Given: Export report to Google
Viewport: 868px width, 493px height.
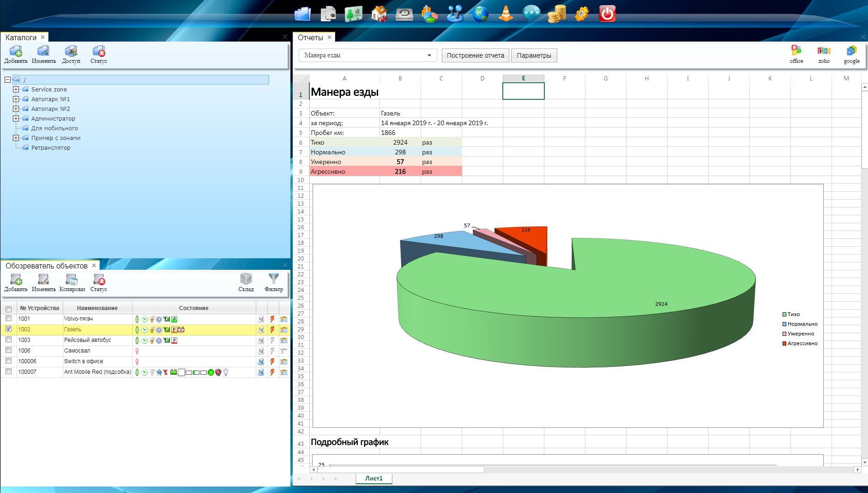Looking at the screenshot, I should click(x=851, y=54).
